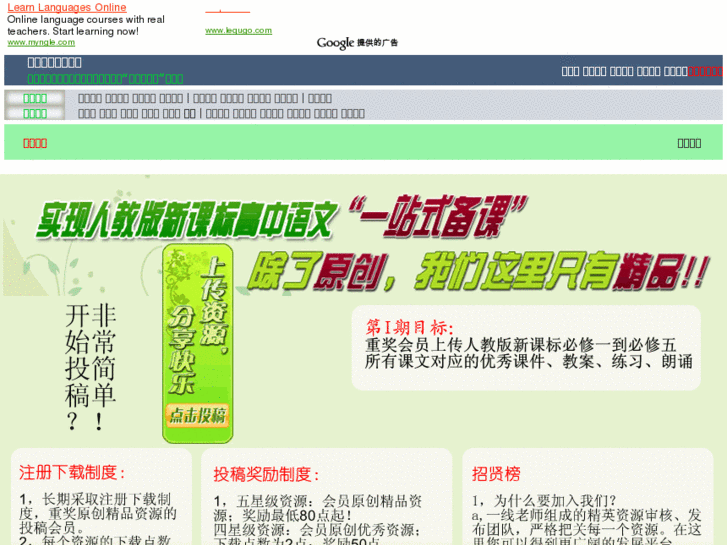Click the 开始投稿？非常简单！ vertical text
The width and height of the screenshot is (727, 545).
pyautogui.click(x=90, y=367)
